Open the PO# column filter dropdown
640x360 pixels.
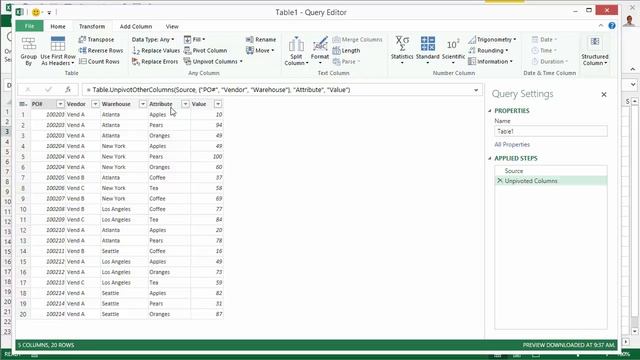[60, 104]
